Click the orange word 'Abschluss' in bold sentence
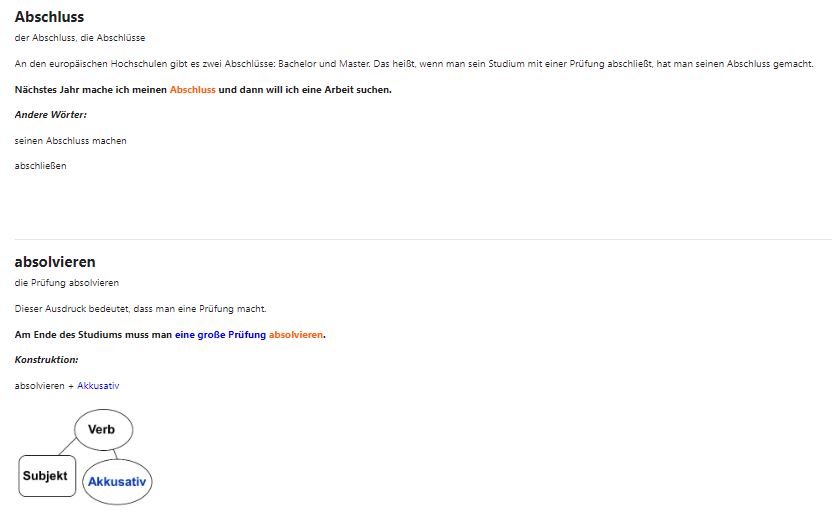The image size is (832, 522). pos(192,90)
